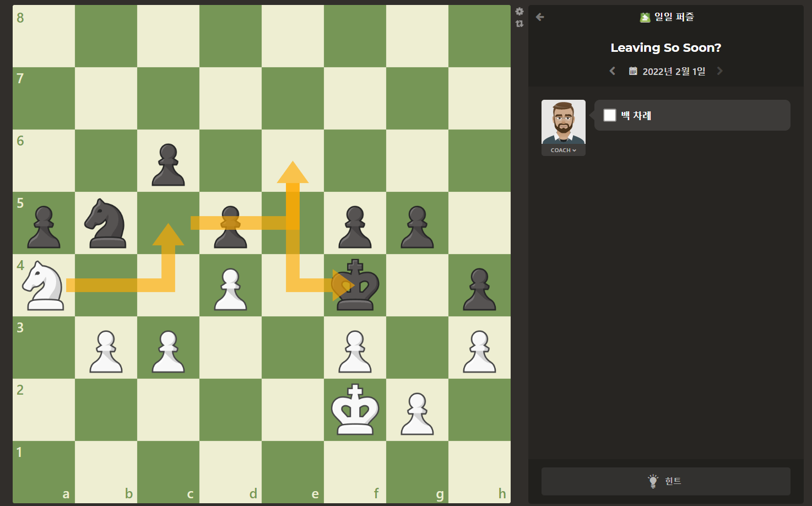Request a hint with 힌트 button
Image resolution: width=812 pixels, height=506 pixels.
click(x=666, y=481)
